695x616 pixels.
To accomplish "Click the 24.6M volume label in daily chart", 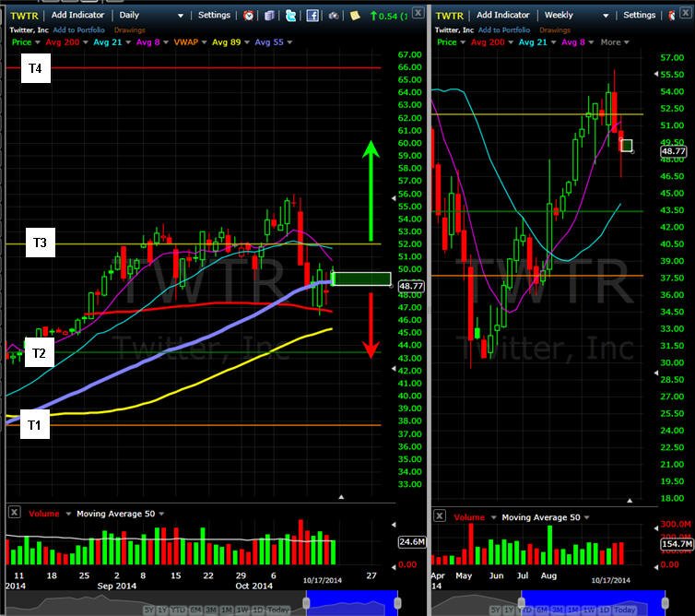I will [412, 542].
